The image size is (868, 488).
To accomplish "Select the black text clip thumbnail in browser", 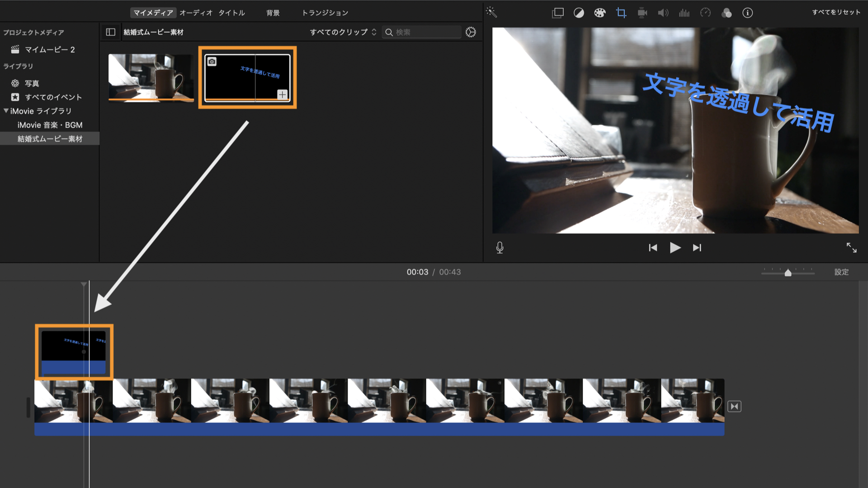I will 247,78.
